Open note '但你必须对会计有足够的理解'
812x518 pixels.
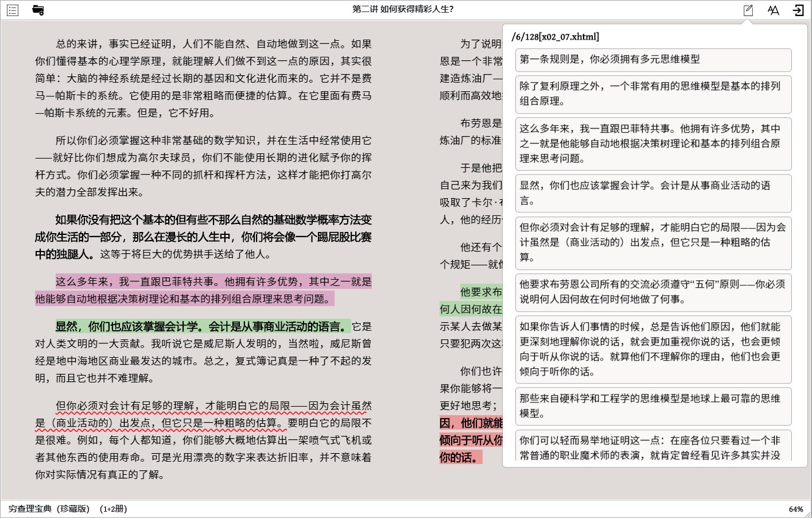(x=653, y=243)
